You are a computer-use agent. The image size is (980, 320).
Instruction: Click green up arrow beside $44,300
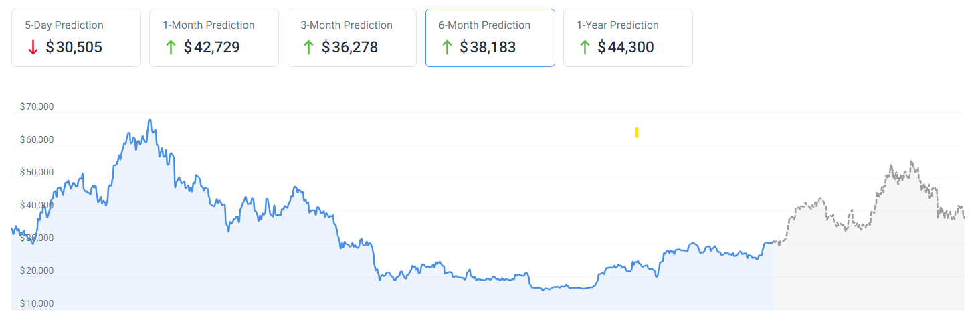(x=585, y=48)
